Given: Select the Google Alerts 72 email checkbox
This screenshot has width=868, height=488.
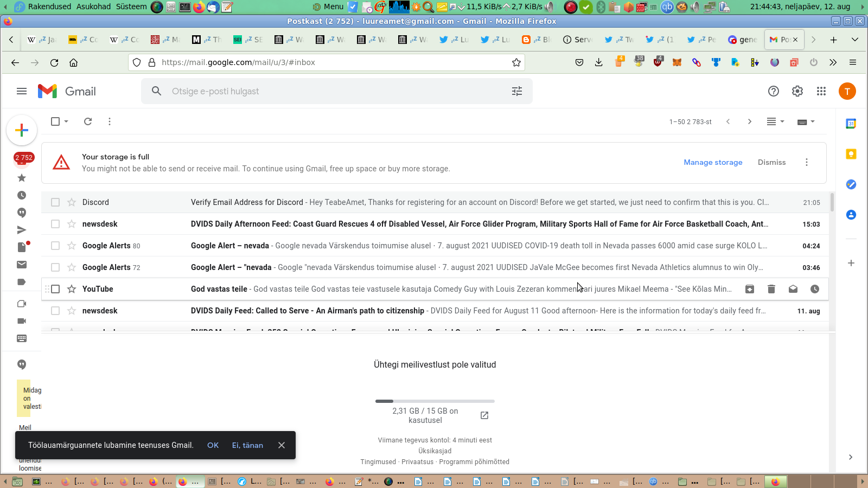Looking at the screenshot, I should pyautogui.click(x=55, y=267).
